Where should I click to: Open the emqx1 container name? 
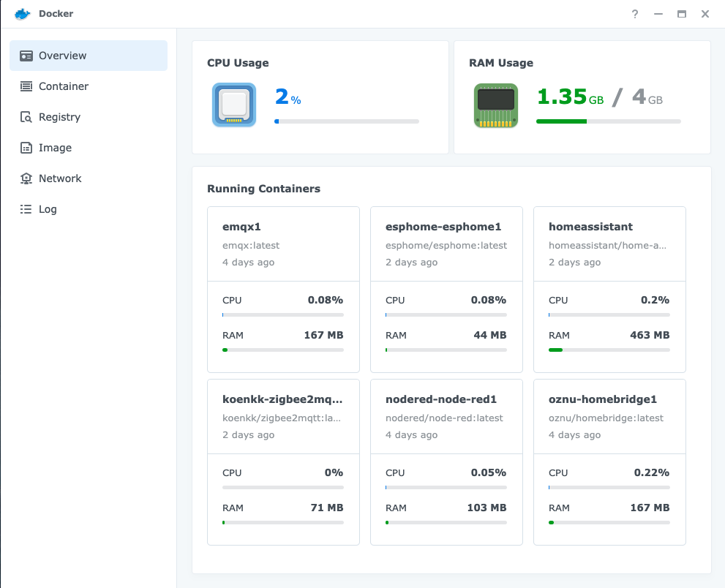tap(241, 227)
